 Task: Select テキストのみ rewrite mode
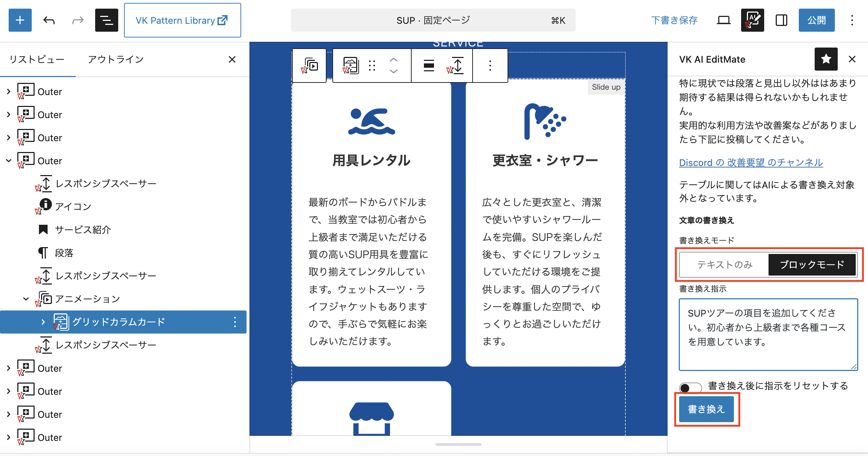tap(725, 265)
